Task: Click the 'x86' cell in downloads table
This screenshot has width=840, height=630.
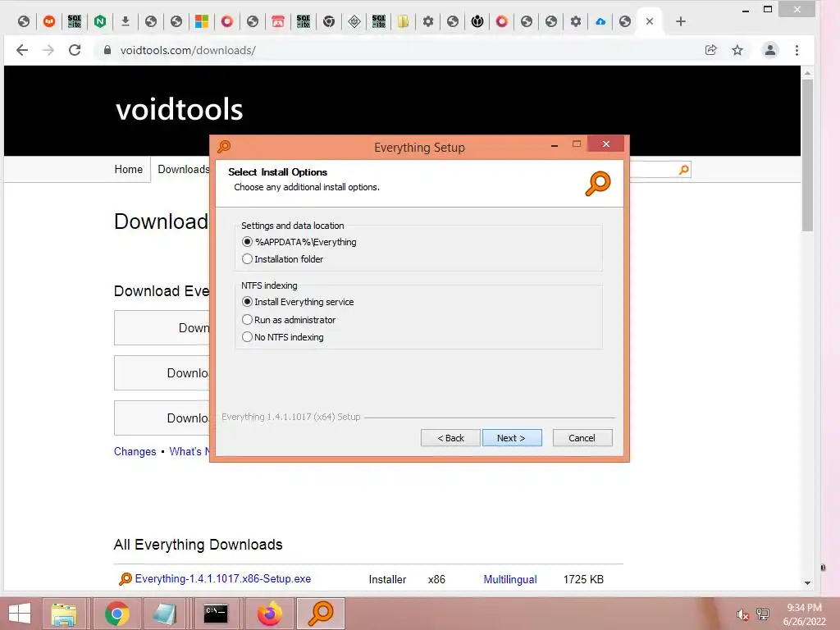Action: (436, 579)
